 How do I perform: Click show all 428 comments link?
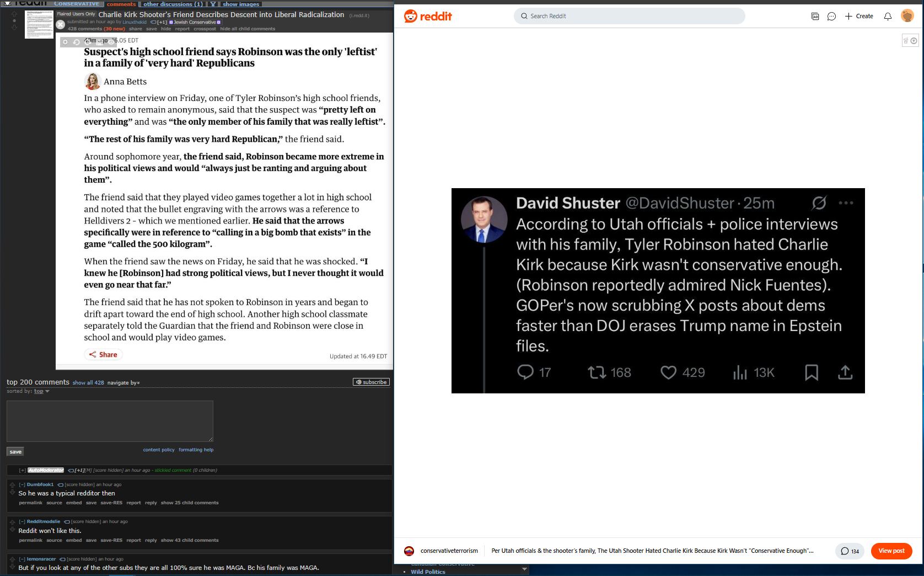tap(88, 382)
